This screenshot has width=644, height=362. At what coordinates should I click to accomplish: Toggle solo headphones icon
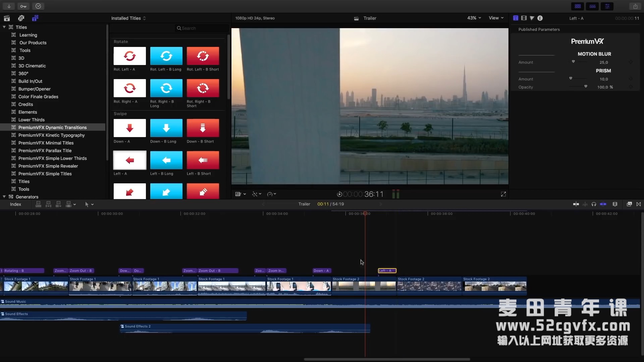pyautogui.click(x=594, y=204)
